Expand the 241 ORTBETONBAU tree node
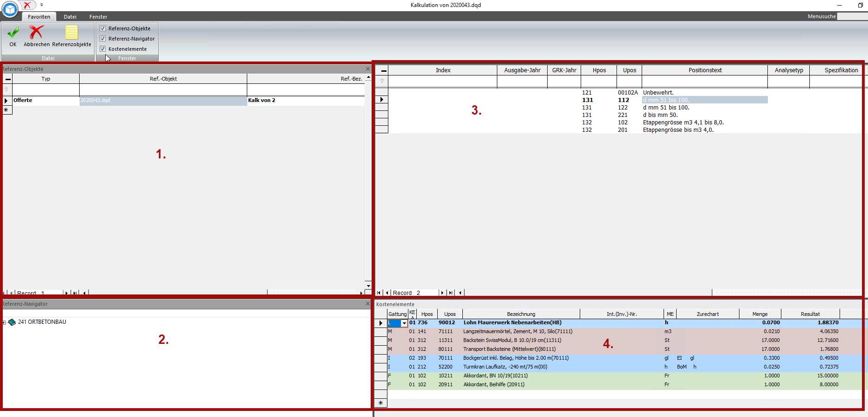This screenshot has height=417, width=868. point(4,322)
